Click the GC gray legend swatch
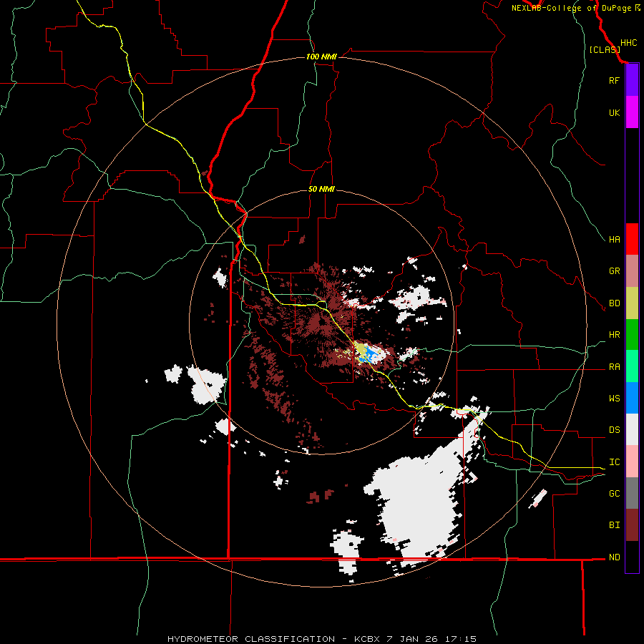The image size is (644, 644). [x=632, y=493]
